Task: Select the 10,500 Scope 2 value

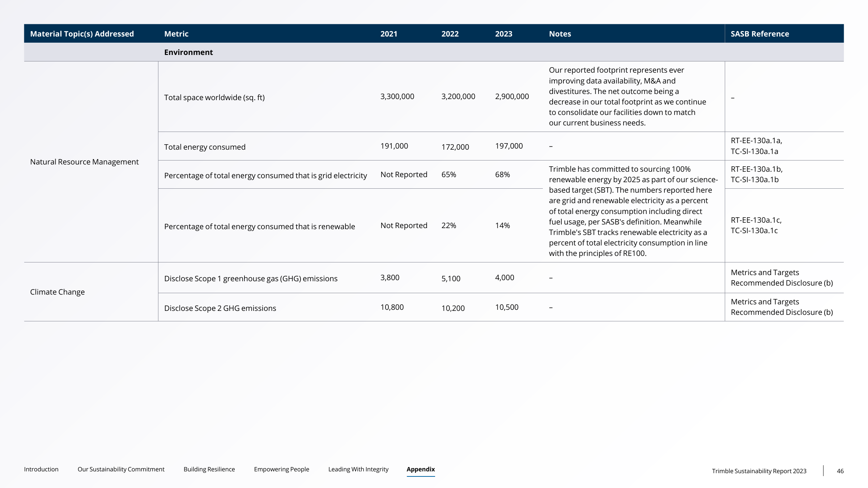Action: (x=506, y=307)
